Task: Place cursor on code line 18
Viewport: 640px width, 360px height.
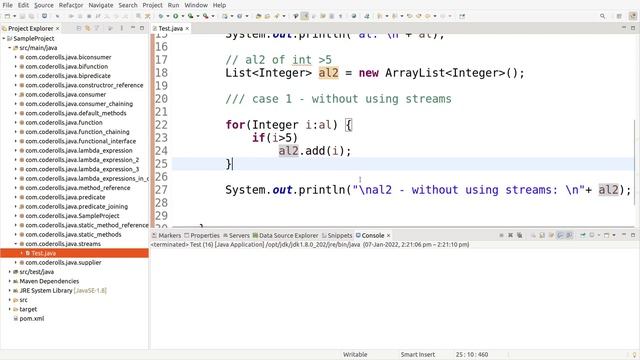Action: pos(375,73)
